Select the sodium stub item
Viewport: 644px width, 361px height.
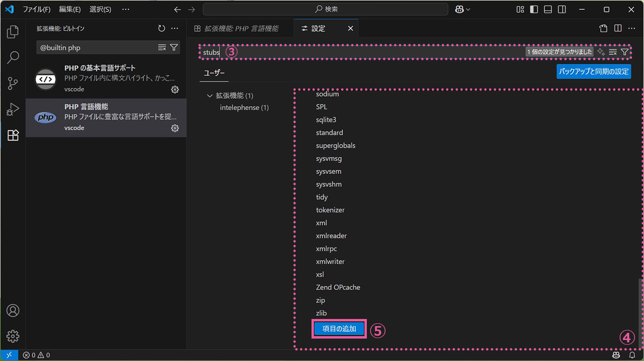[x=327, y=94]
